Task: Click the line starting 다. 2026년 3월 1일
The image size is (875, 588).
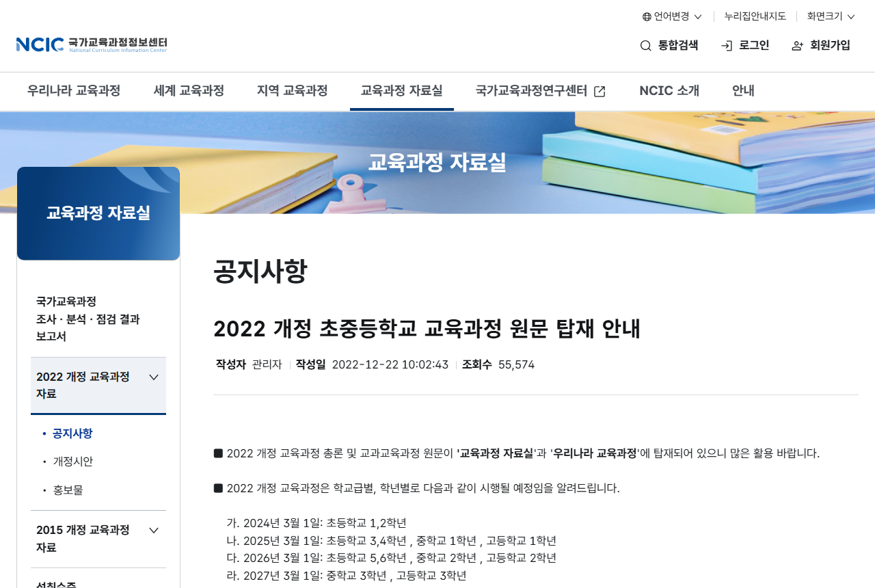Action: pos(392,558)
